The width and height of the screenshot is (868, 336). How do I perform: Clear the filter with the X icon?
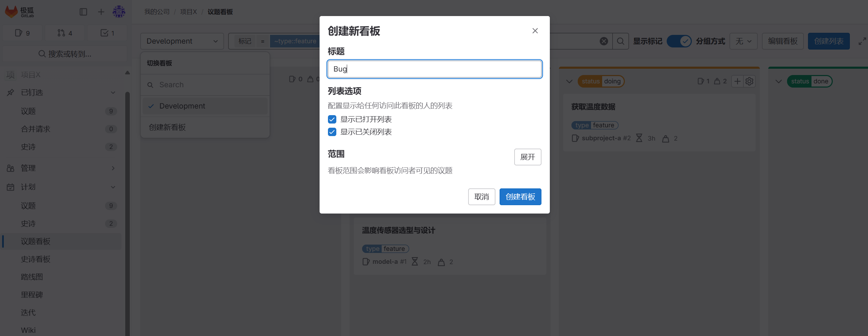604,41
